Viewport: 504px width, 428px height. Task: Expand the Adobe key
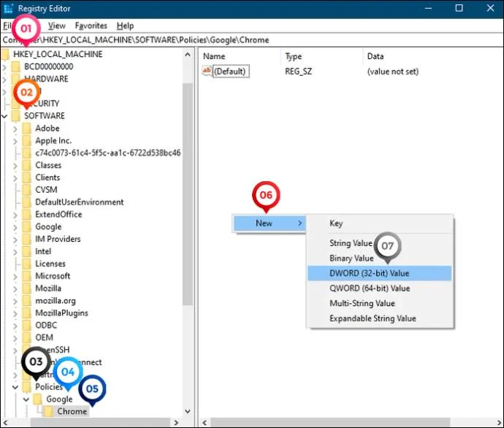15,129
